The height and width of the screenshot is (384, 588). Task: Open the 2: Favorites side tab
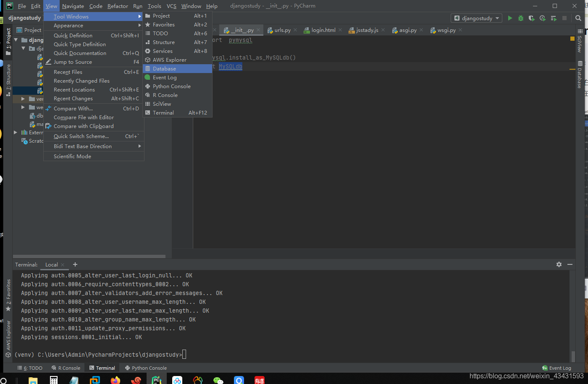8,295
